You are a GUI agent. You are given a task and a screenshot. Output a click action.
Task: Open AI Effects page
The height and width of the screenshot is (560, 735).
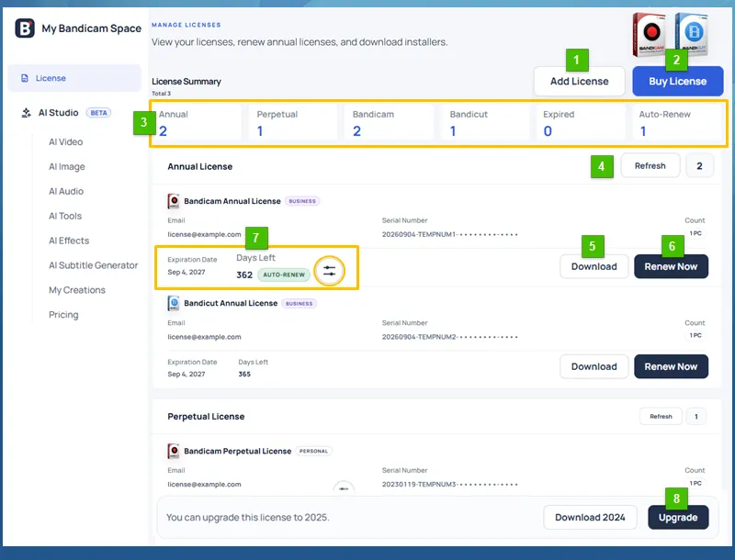(69, 241)
